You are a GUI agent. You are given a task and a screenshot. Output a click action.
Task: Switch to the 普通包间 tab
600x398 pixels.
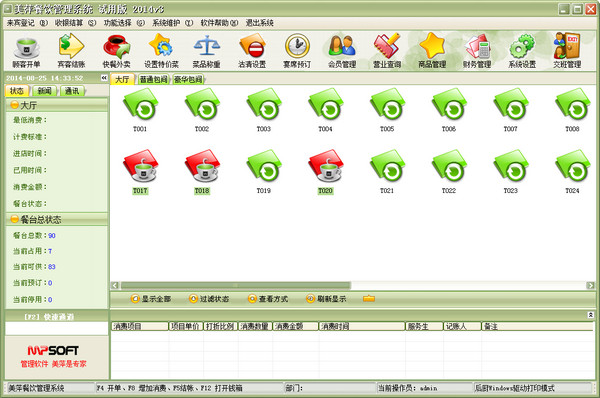[153, 79]
